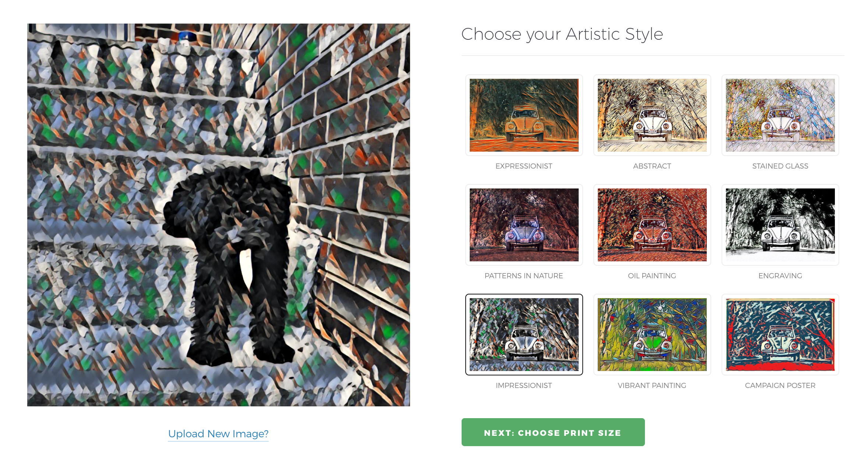Pick the Stained Glass style thumbnail

pyautogui.click(x=780, y=115)
